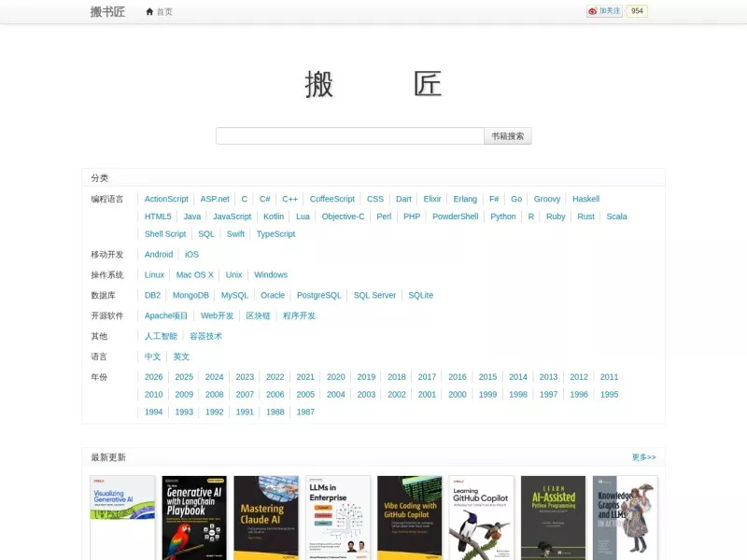Browse the HTML5 category

tap(158, 217)
